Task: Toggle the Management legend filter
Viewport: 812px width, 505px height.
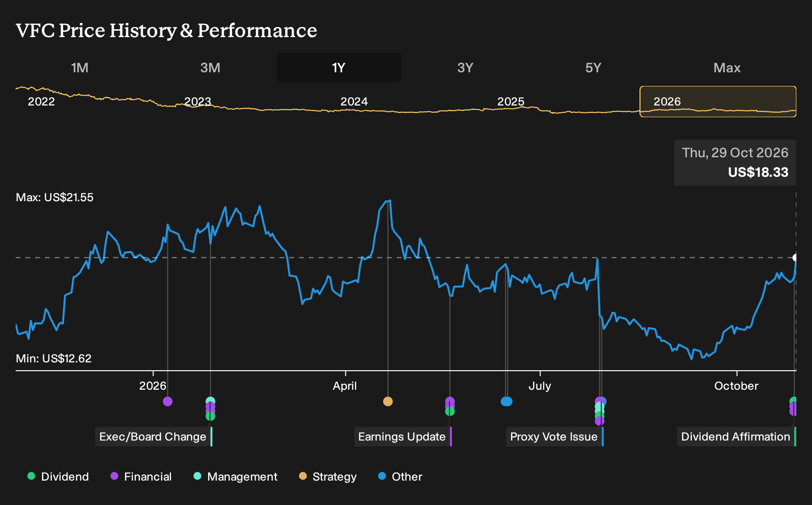Action: coord(235,477)
